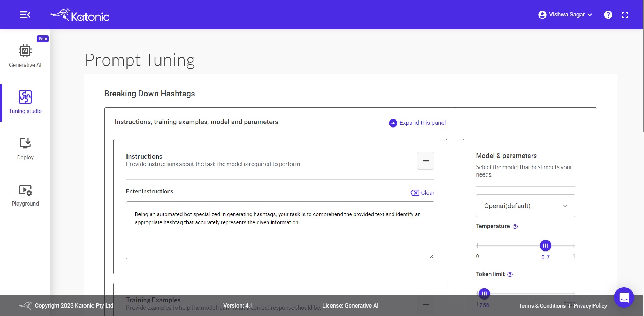Click the Version: 4.1 footer text
Screen dimensions: 644x316
coord(238,305)
